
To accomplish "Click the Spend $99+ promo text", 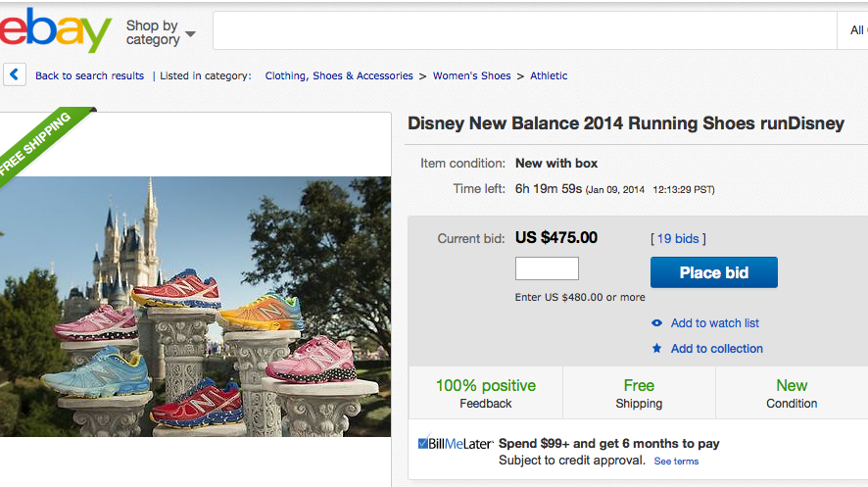I will [x=609, y=443].
